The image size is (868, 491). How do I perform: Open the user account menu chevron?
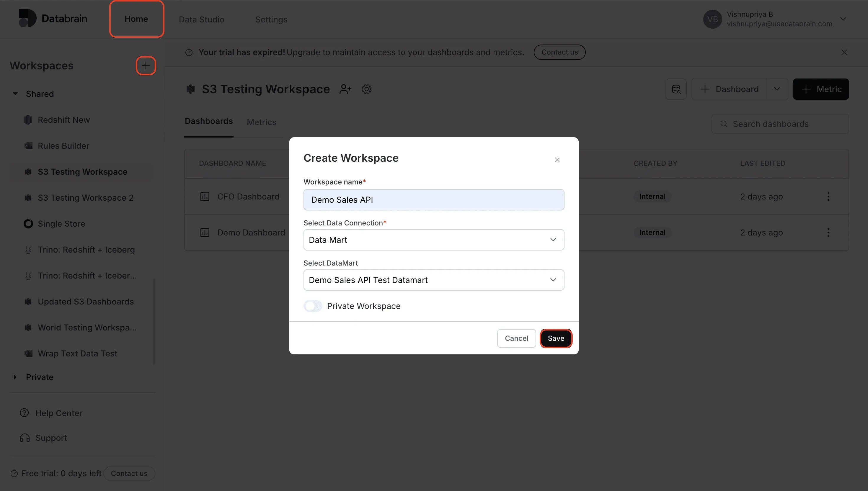pos(843,19)
